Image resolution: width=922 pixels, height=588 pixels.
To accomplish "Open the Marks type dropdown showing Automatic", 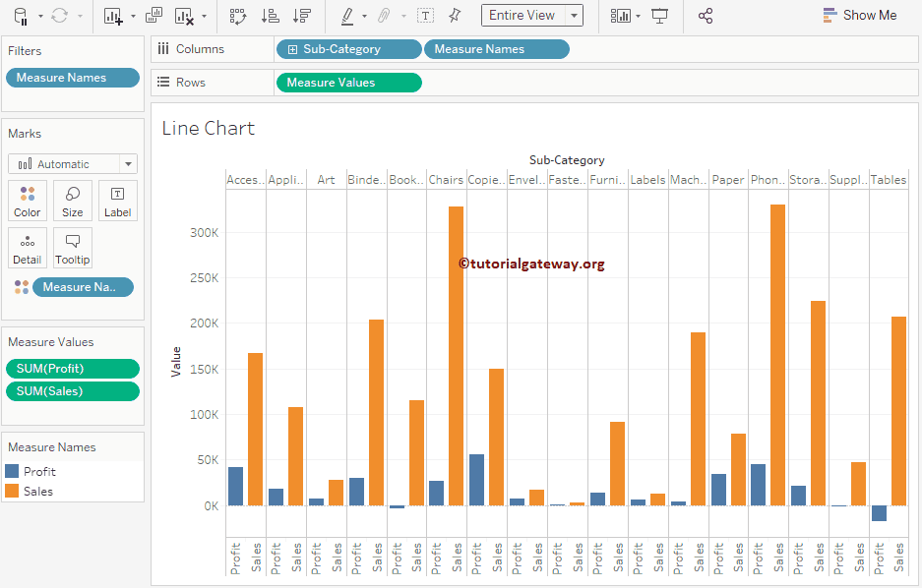I will tap(74, 162).
